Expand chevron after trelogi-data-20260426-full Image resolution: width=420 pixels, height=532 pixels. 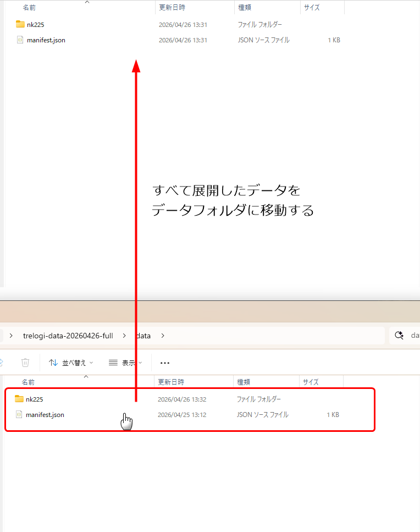[x=124, y=336]
